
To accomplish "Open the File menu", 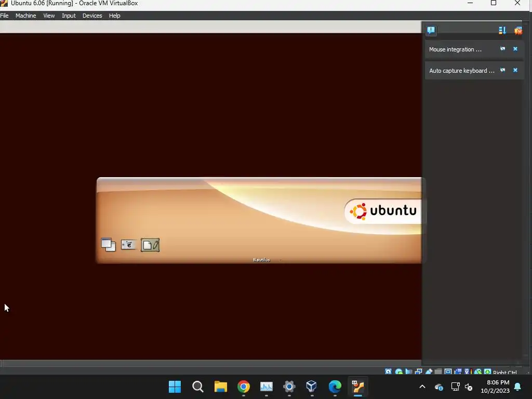I will click(x=4, y=16).
